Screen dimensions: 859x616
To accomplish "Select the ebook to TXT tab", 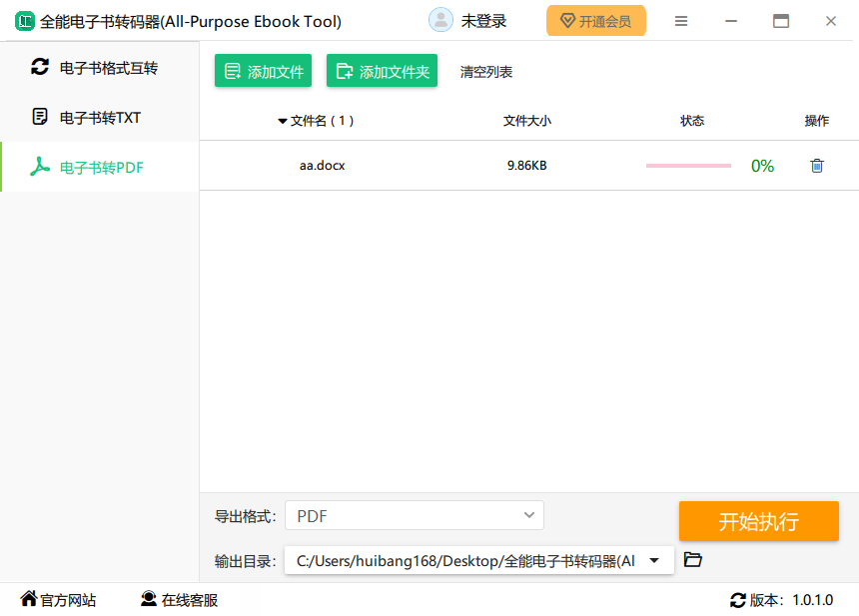I will [100, 118].
